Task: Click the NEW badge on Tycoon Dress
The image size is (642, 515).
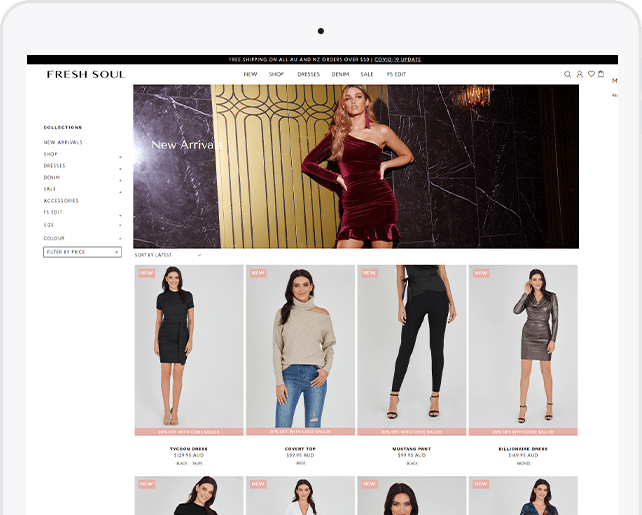Action: point(147,273)
